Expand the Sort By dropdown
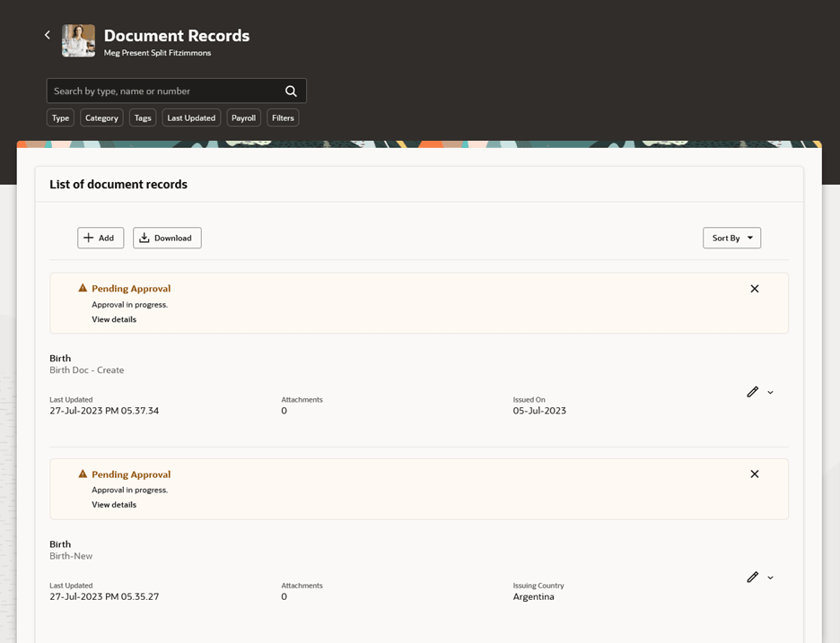The height and width of the screenshot is (643, 840). coord(731,238)
